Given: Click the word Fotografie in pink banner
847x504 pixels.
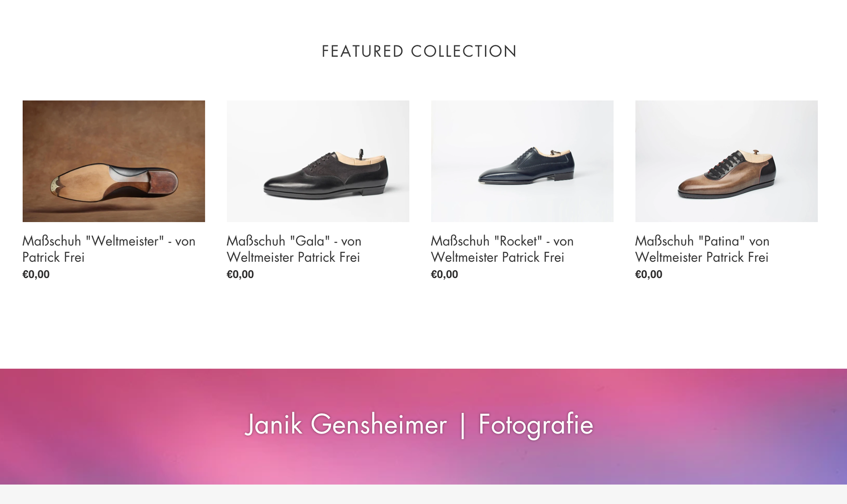Looking at the screenshot, I should click(x=536, y=425).
